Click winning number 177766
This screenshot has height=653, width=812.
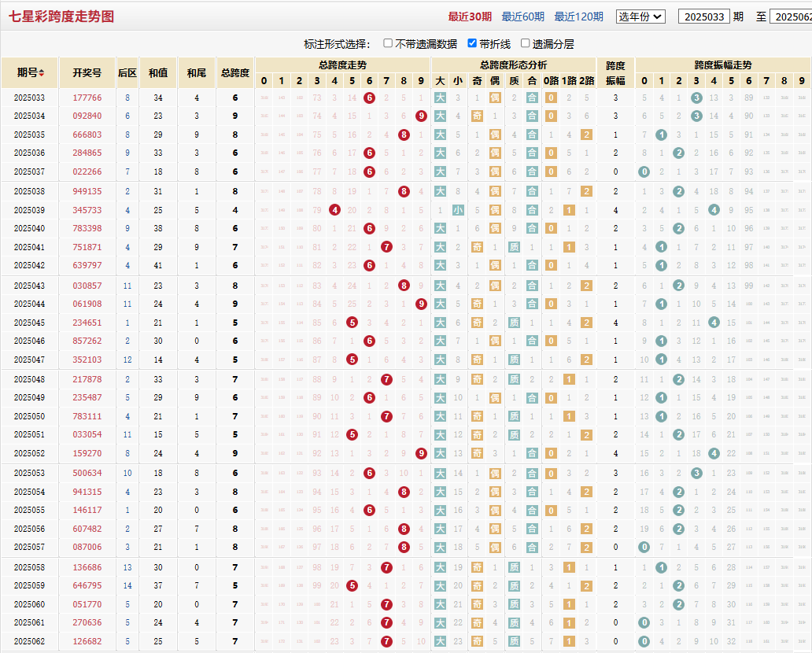click(87, 98)
